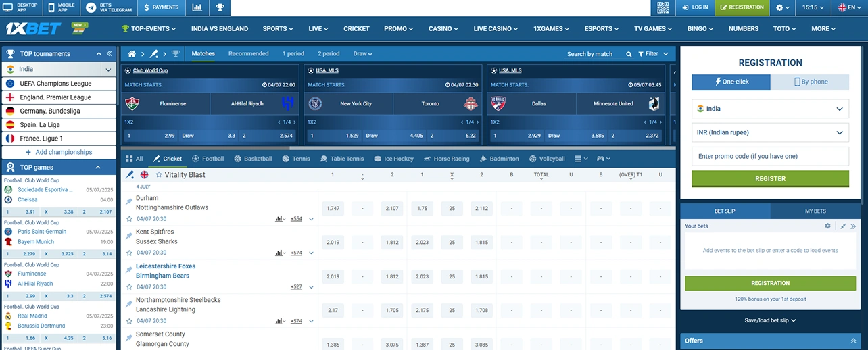The image size is (868, 350).
Task: Collapse the left sidebar with double arrows
Action: 108,54
